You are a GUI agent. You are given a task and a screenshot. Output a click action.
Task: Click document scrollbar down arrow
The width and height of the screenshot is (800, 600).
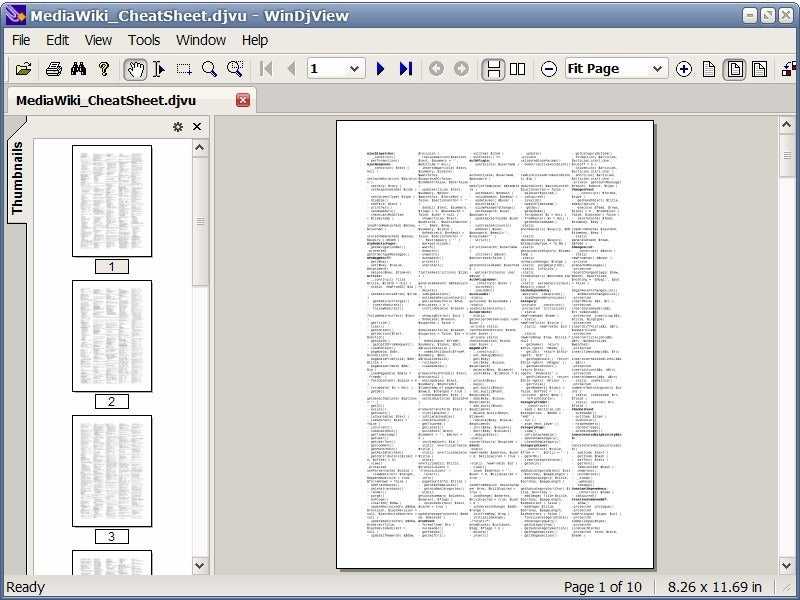(x=786, y=565)
